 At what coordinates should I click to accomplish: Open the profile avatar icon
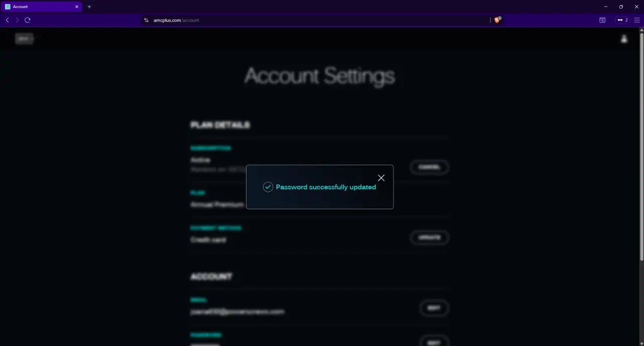tap(624, 39)
